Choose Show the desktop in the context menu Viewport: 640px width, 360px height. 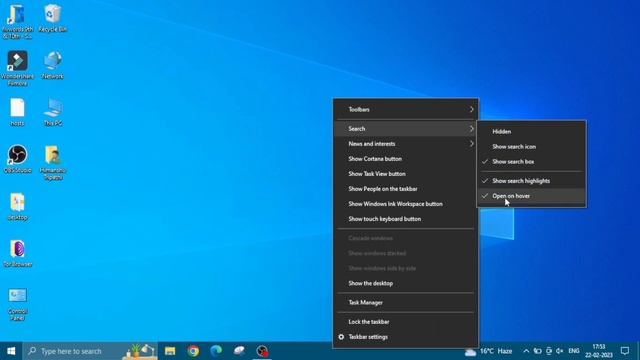406,283
